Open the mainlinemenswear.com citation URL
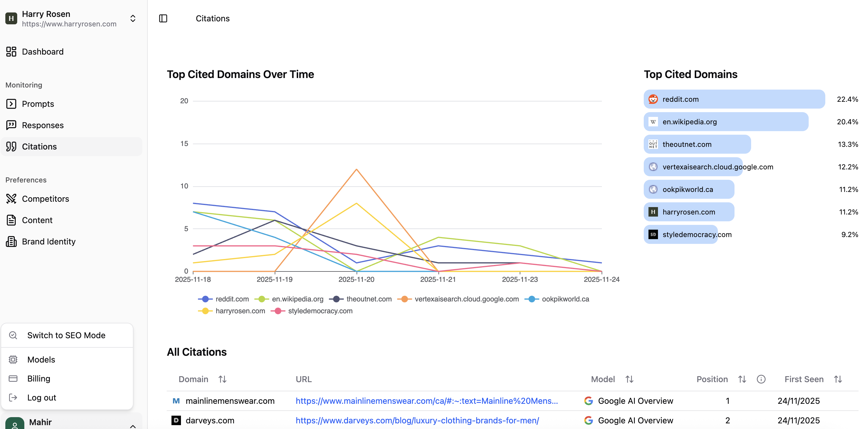Screen dimensions: 868x429 point(427,401)
